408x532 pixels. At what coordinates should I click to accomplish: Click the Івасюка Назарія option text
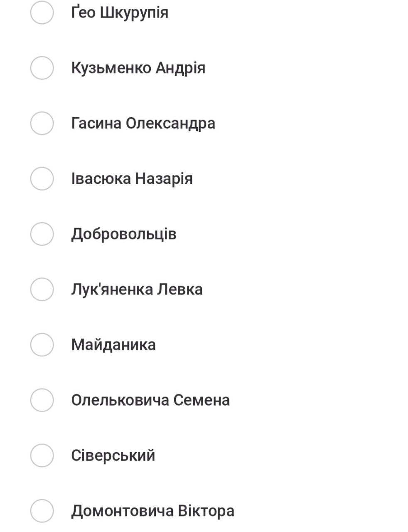(132, 178)
